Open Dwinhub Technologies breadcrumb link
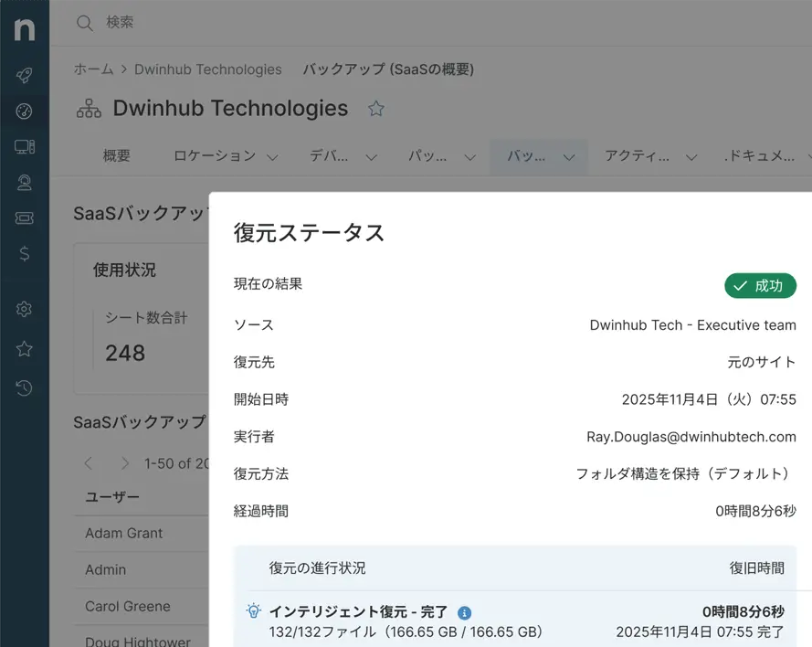The height and width of the screenshot is (647, 812). click(x=207, y=69)
